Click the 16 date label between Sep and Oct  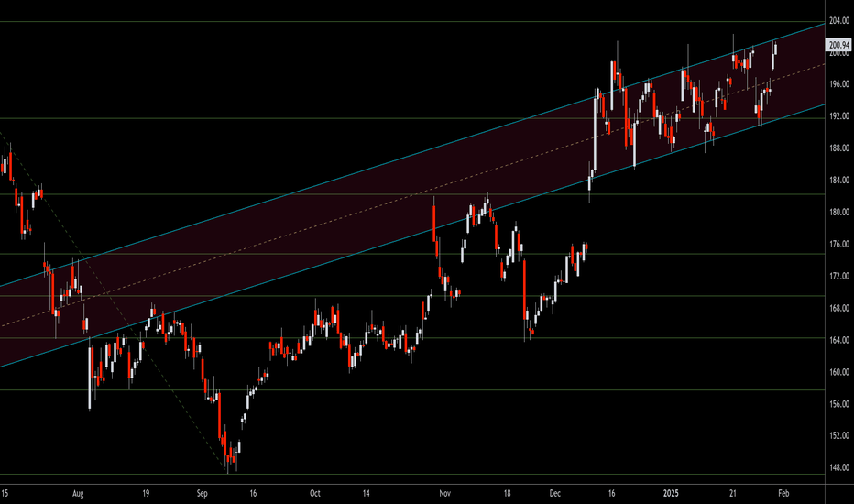click(253, 494)
